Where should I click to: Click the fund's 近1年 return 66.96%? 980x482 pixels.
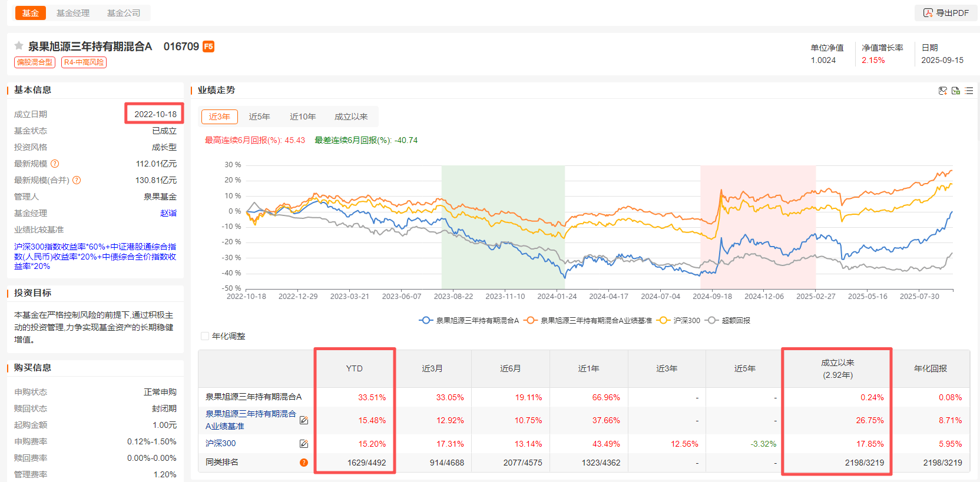click(606, 397)
